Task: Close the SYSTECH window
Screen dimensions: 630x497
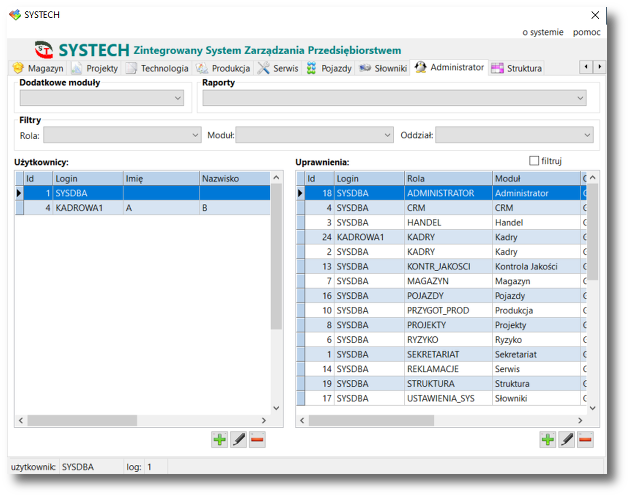Action: (595, 15)
